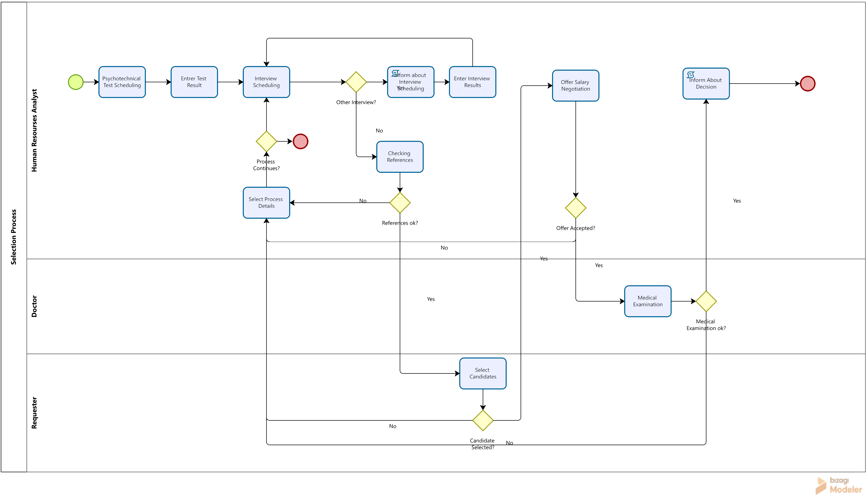Click the Select Candidates task box

click(483, 373)
